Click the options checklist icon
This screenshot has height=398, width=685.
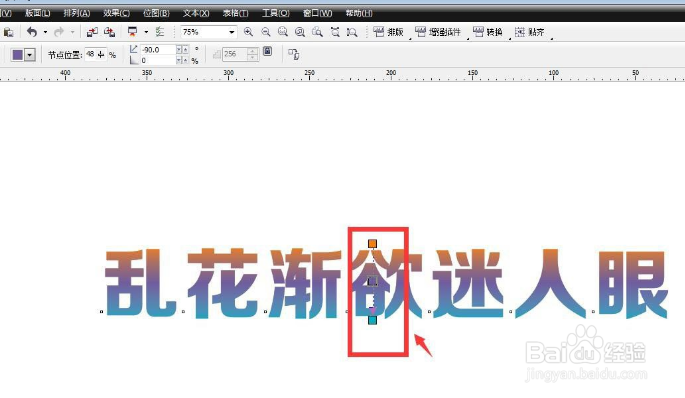160,32
